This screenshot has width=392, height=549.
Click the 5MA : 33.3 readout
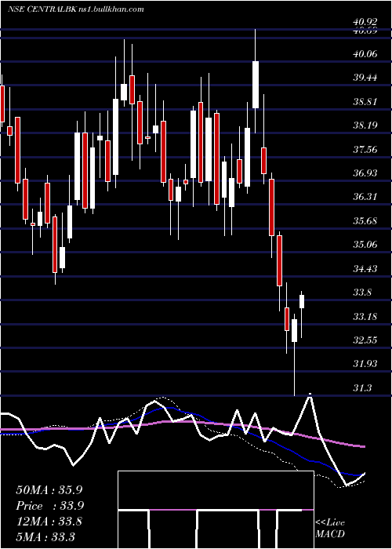coord(45,536)
